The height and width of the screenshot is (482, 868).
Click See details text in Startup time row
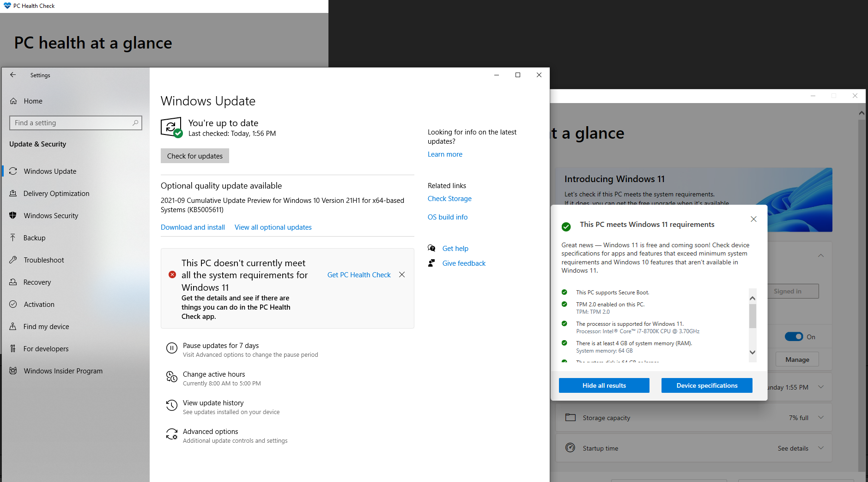(793, 448)
